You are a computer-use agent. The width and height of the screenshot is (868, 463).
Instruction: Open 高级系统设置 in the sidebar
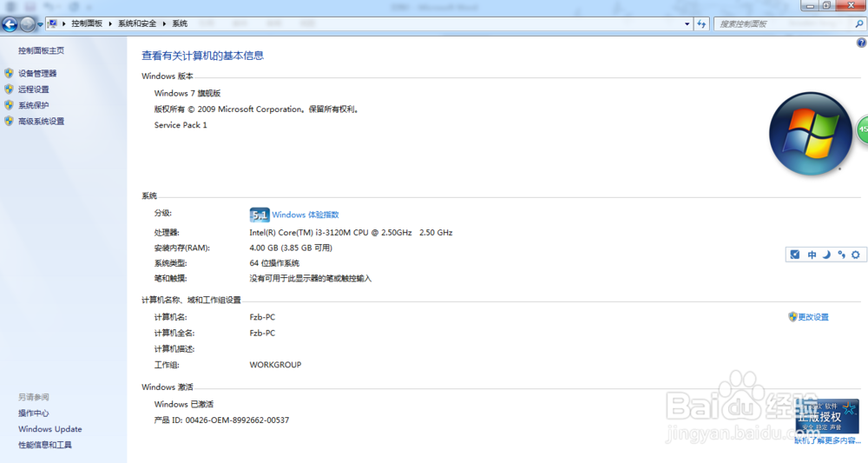click(41, 122)
